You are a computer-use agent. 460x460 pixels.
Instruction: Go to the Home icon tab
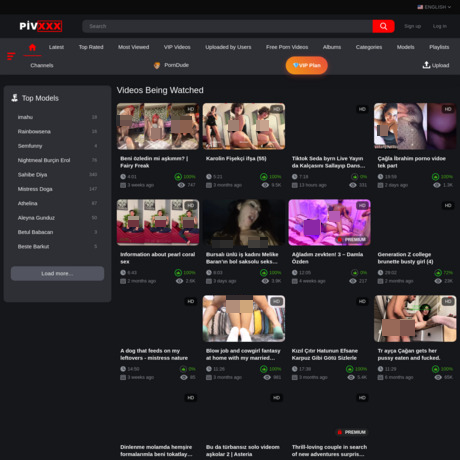point(32,47)
